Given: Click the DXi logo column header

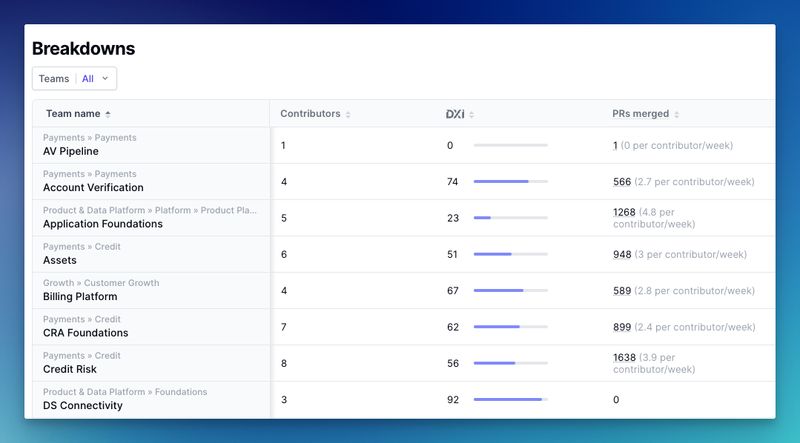Looking at the screenshot, I should [x=455, y=114].
